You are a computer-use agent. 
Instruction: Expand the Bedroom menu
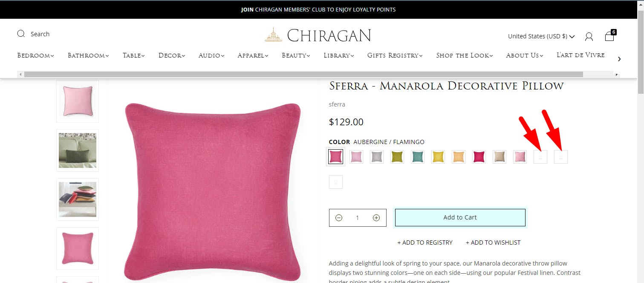tap(35, 55)
